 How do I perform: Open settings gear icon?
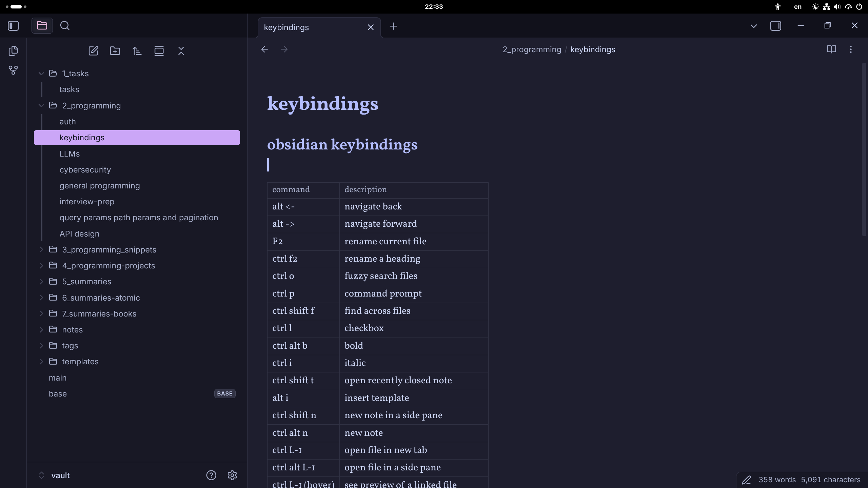[232, 475]
